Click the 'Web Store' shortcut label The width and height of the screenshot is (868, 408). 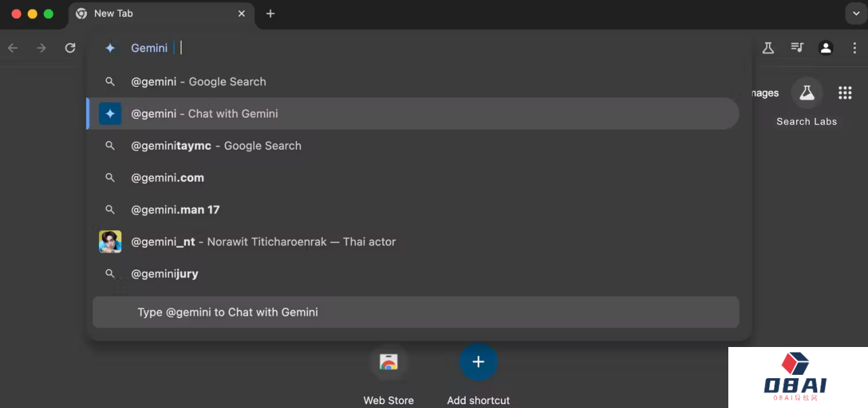(x=389, y=401)
